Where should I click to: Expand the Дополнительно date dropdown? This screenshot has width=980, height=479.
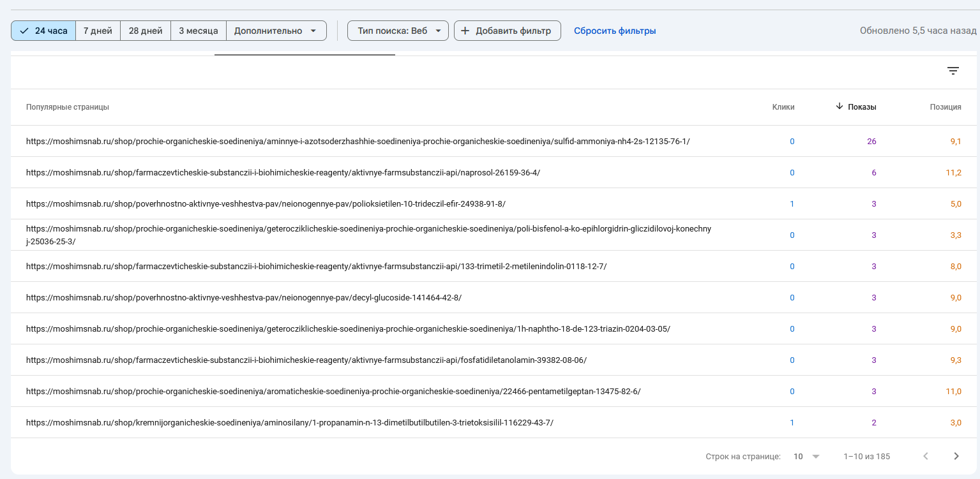coord(276,31)
